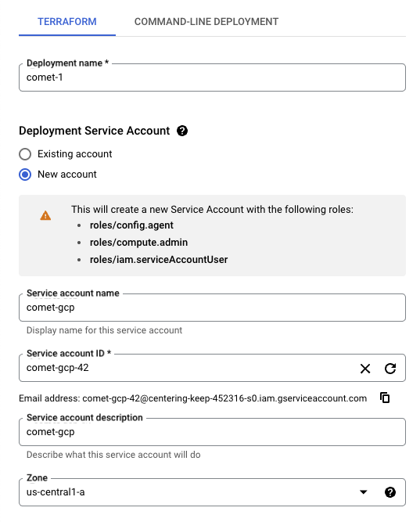Image resolution: width=420 pixels, height=522 pixels.
Task: Click the orange warning triangle icon
Action: [x=45, y=216]
